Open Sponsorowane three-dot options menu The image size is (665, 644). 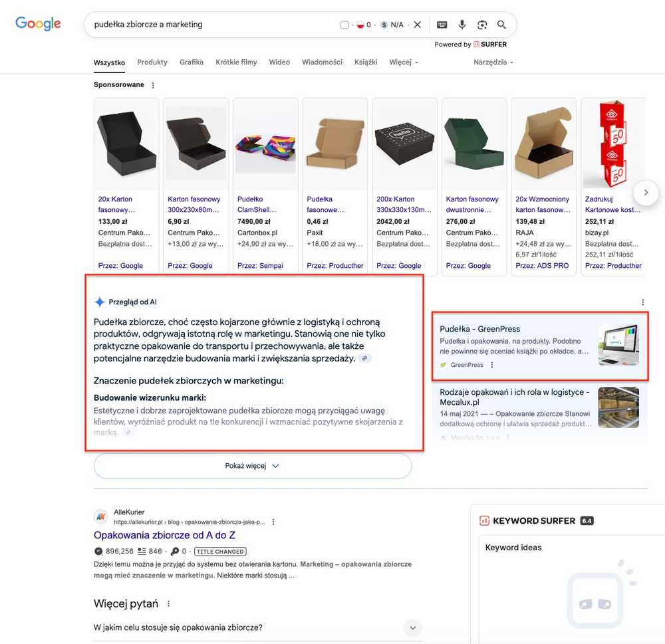pos(153,85)
